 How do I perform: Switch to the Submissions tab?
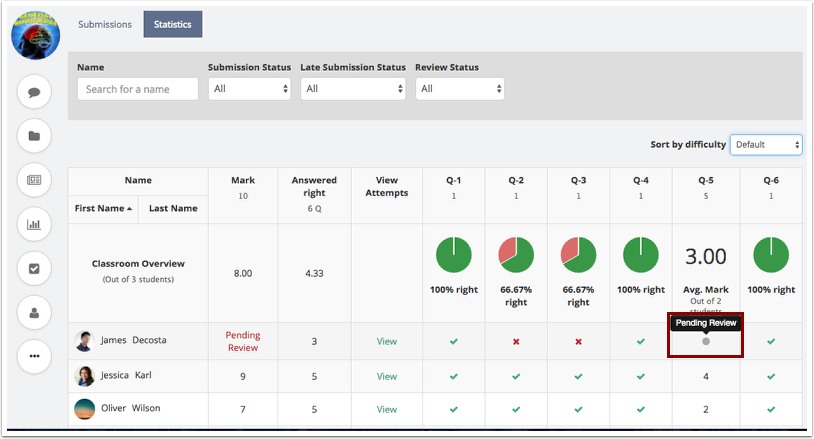[105, 24]
